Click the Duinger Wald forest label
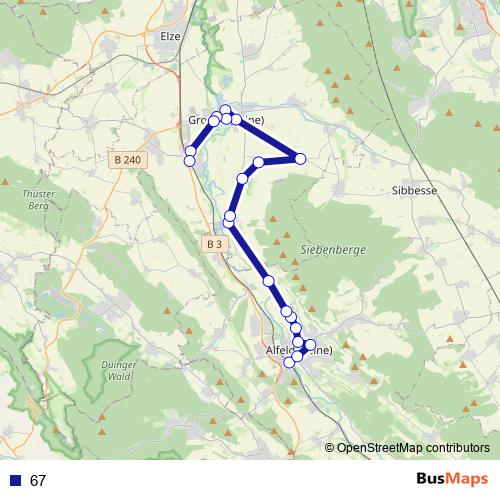This screenshot has width=500, height=500. (119, 370)
